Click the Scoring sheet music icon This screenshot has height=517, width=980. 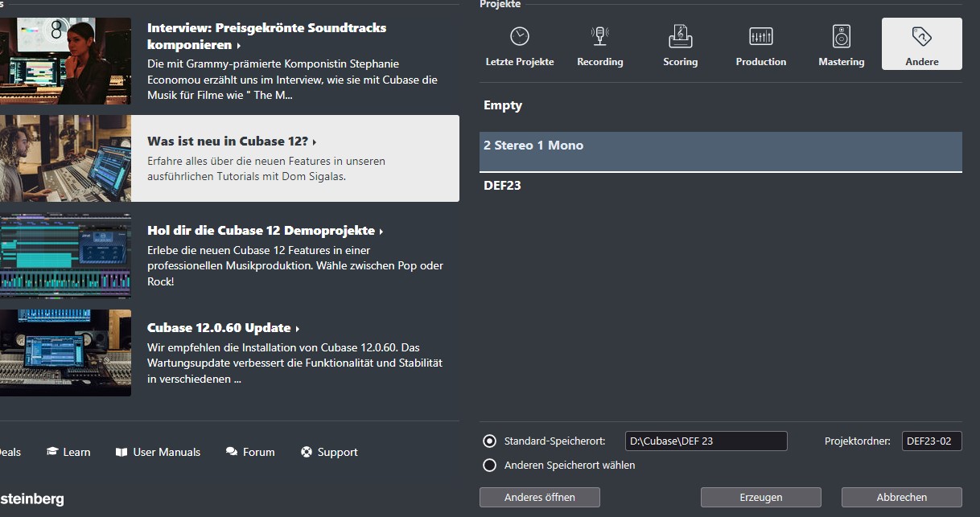pos(681,36)
